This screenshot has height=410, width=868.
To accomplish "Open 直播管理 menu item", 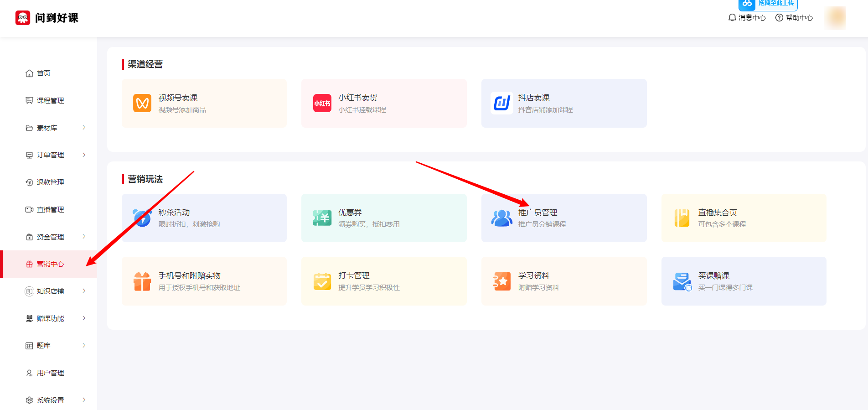I will pos(50,209).
